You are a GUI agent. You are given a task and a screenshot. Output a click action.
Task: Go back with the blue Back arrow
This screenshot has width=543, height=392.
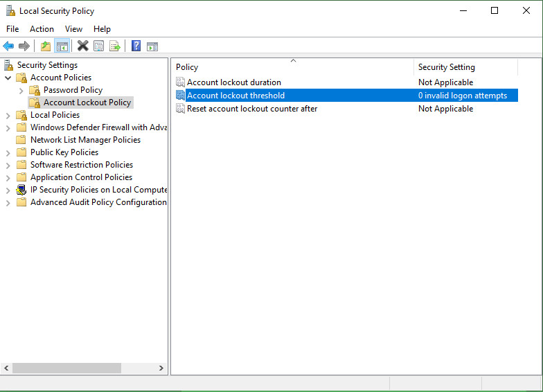click(8, 46)
